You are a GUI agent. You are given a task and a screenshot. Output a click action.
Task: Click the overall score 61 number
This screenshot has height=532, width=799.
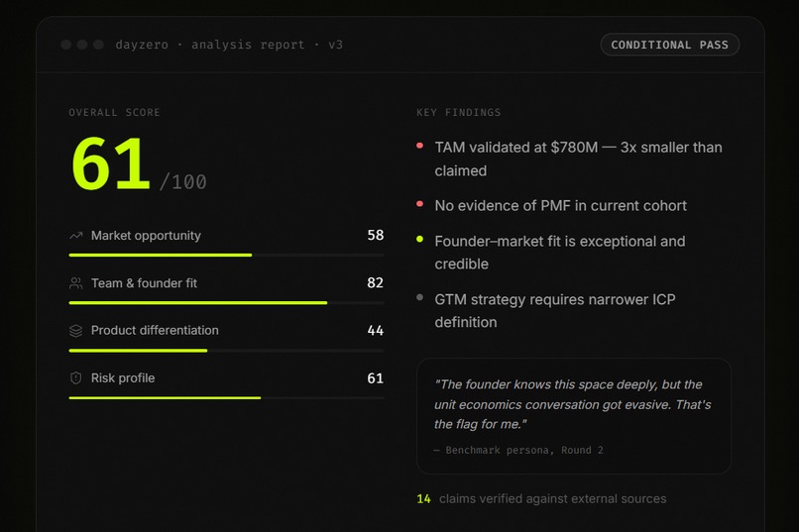coord(111,163)
